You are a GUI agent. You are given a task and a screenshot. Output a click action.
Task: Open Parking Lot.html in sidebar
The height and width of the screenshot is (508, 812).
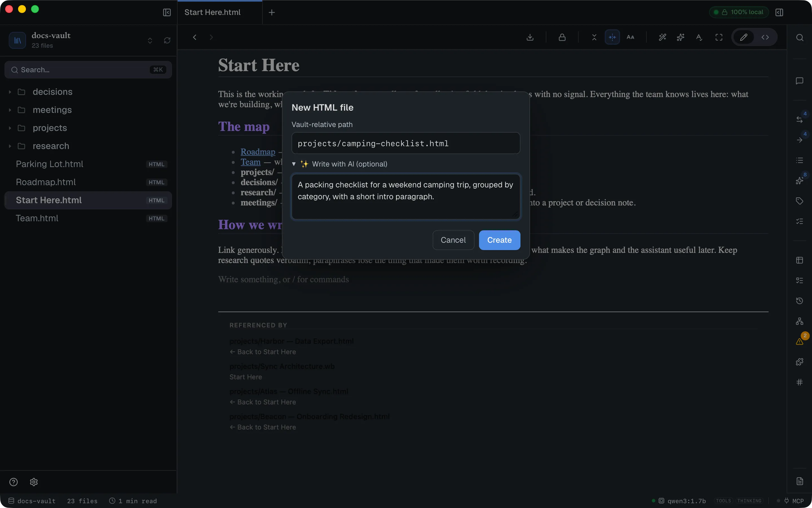point(88,164)
